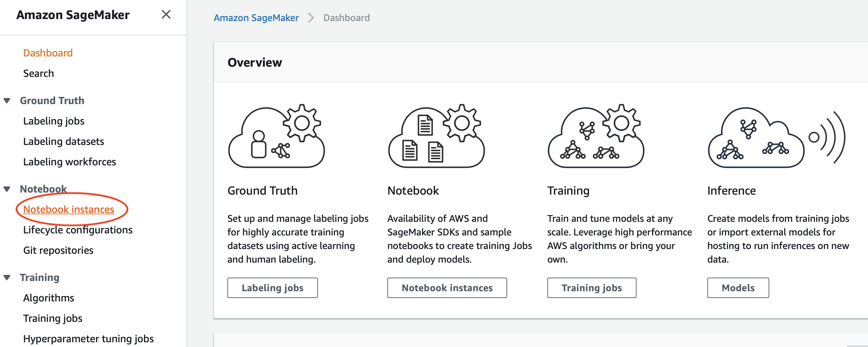
Task: Click the Ground Truth sidebar section header
Action: (52, 101)
